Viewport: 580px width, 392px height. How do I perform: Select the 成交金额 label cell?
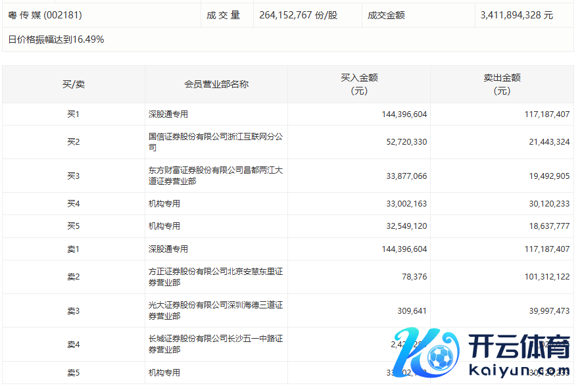click(x=386, y=14)
